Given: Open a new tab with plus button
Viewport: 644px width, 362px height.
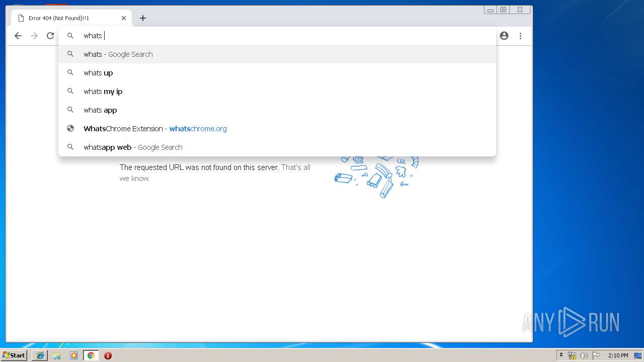Looking at the screenshot, I should [143, 18].
